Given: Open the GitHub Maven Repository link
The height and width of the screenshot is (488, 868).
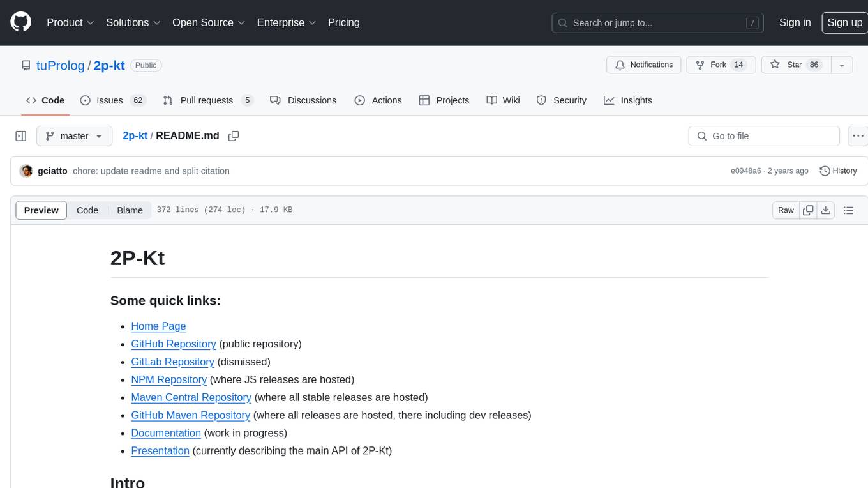Looking at the screenshot, I should tap(190, 416).
